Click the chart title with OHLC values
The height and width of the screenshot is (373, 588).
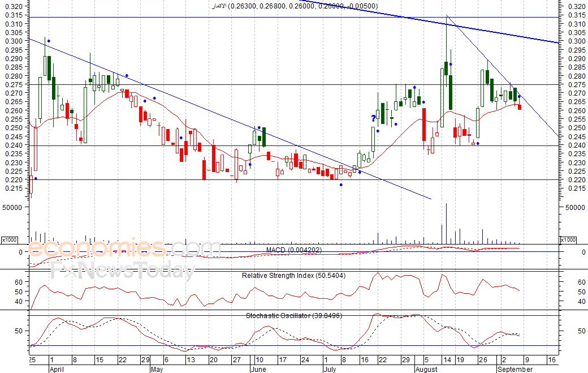[295, 6]
